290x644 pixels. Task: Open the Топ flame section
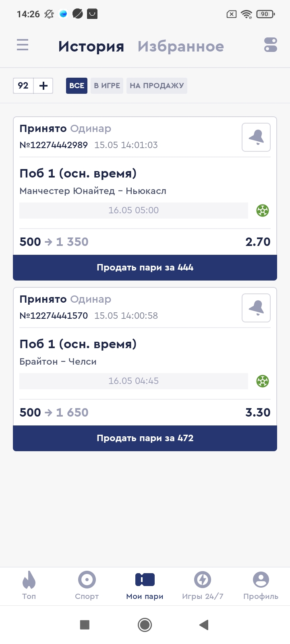(29, 586)
